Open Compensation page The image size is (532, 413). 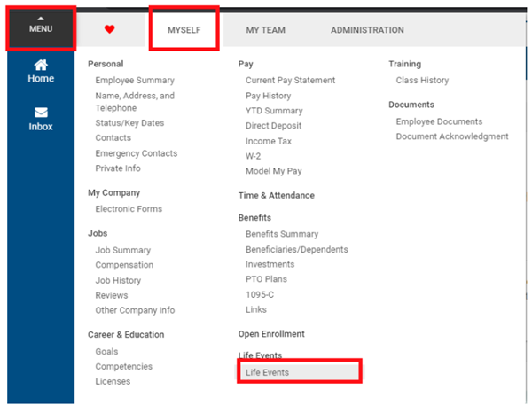pos(124,265)
